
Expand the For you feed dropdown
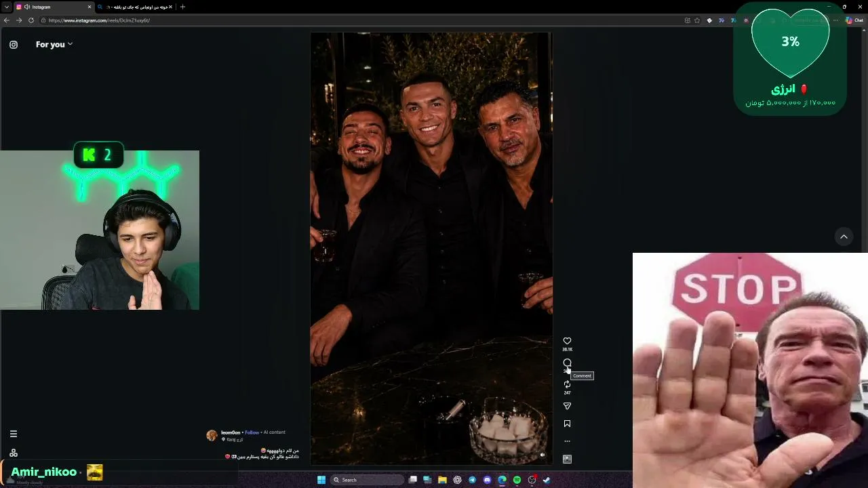[x=54, y=45]
